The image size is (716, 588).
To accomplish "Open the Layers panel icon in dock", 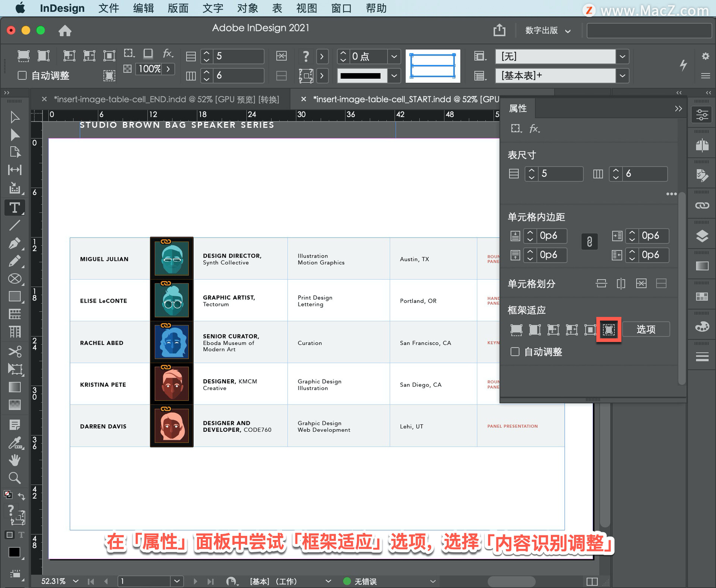I will tap(702, 236).
